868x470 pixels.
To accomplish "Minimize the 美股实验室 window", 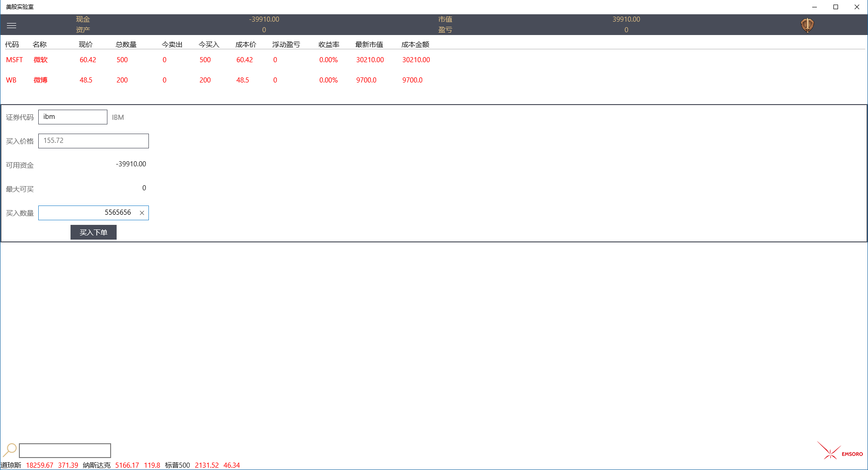I will (815, 7).
